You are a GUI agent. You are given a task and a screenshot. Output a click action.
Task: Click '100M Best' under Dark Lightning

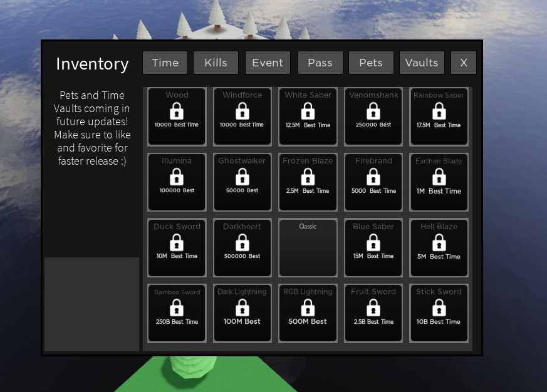click(242, 321)
